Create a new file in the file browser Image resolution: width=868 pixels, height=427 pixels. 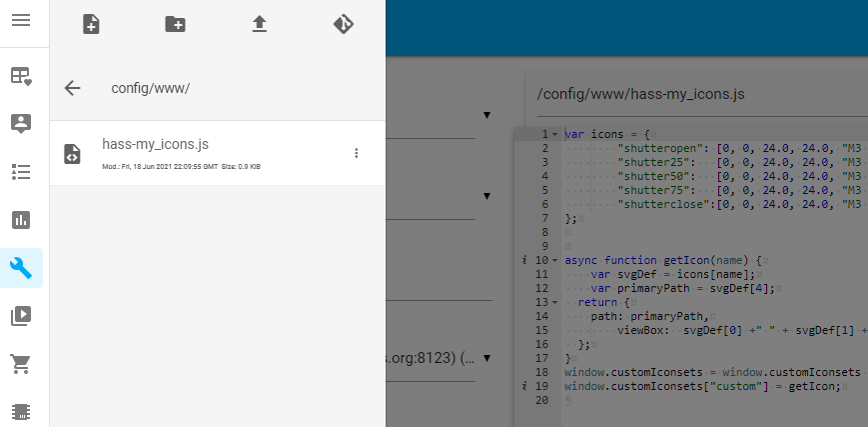pos(91,25)
